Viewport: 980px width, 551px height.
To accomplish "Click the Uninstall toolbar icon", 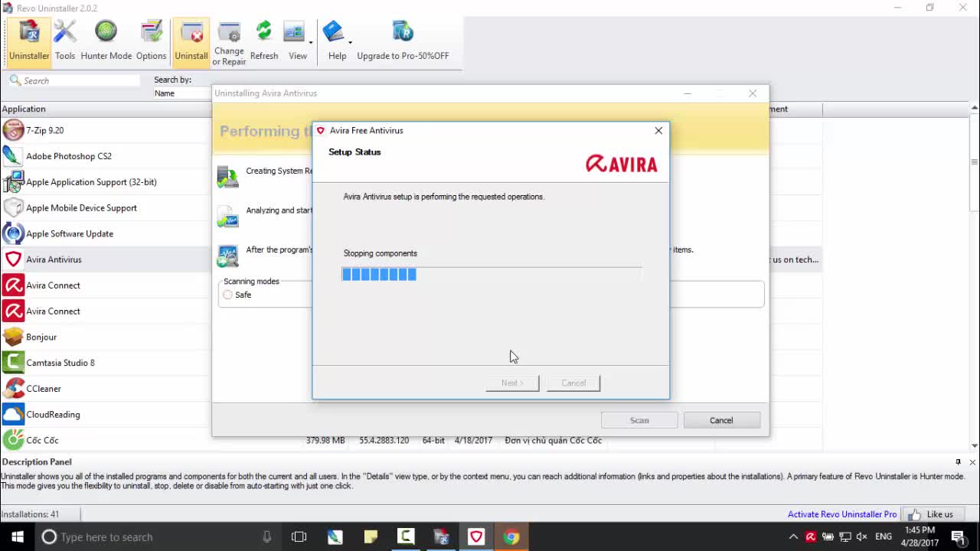I will pos(191,41).
